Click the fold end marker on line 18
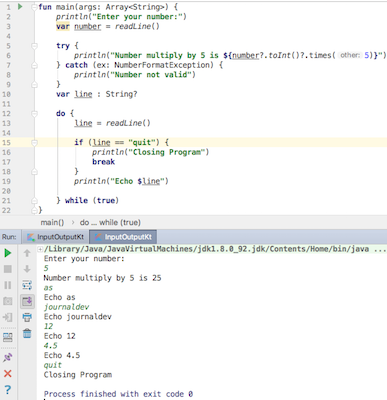 34,172
